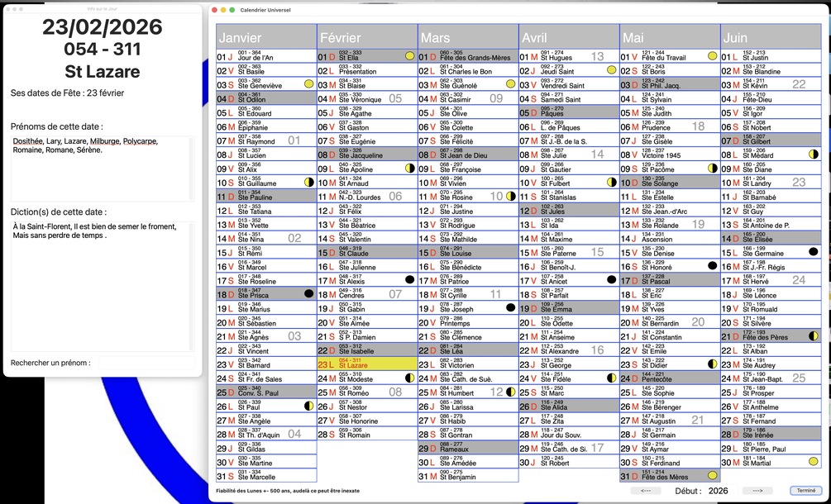Click the full moon icon on Fête des Mères
831x504 pixels.
pos(712,475)
